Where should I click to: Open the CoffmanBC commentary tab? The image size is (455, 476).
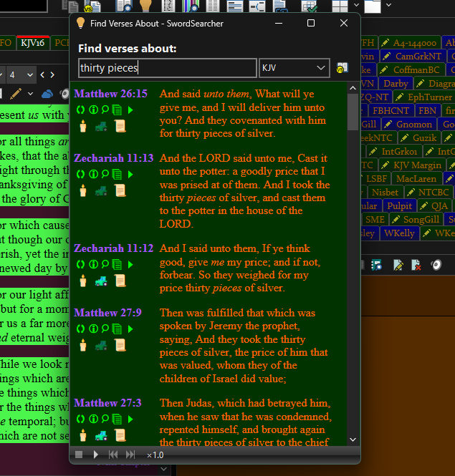(x=411, y=70)
